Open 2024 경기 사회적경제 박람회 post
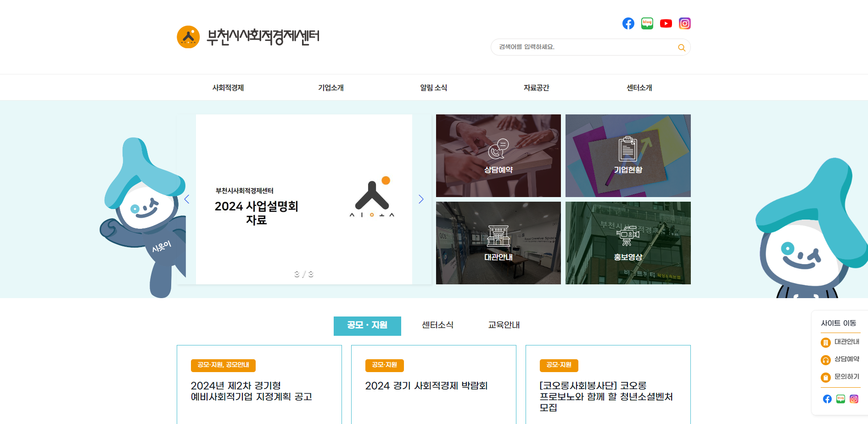The width and height of the screenshot is (868, 424). (426, 386)
